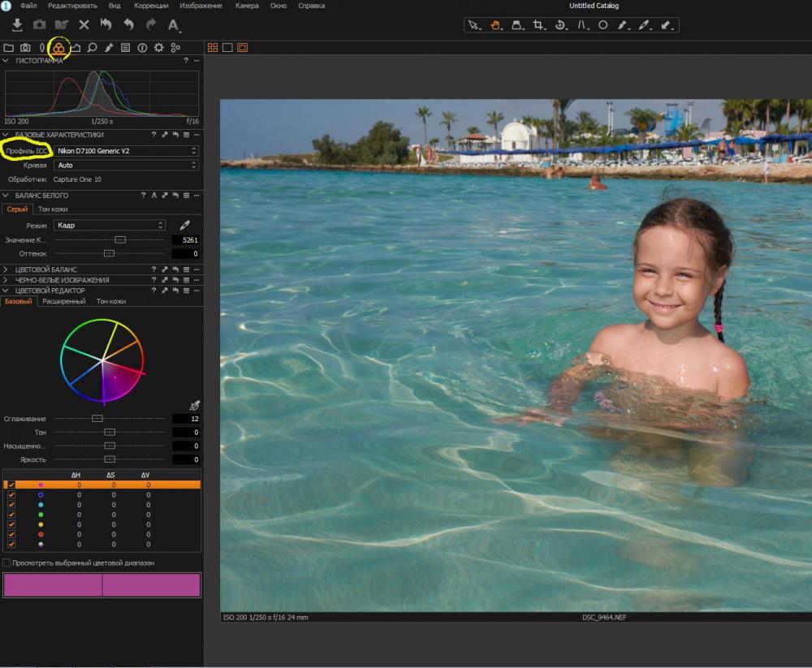The width and height of the screenshot is (812, 668).
Task: Select the Crop tool in cursor toolbar
Action: (x=538, y=25)
